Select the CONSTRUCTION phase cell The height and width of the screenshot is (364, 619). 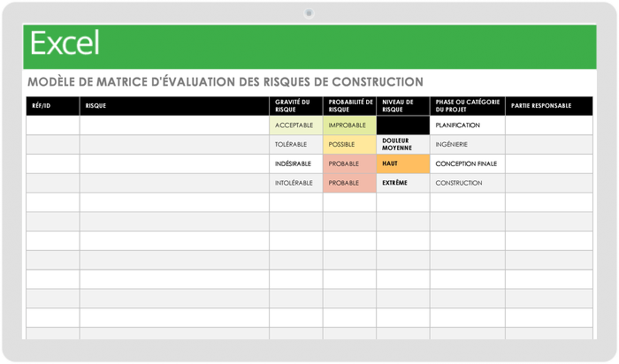tap(468, 183)
